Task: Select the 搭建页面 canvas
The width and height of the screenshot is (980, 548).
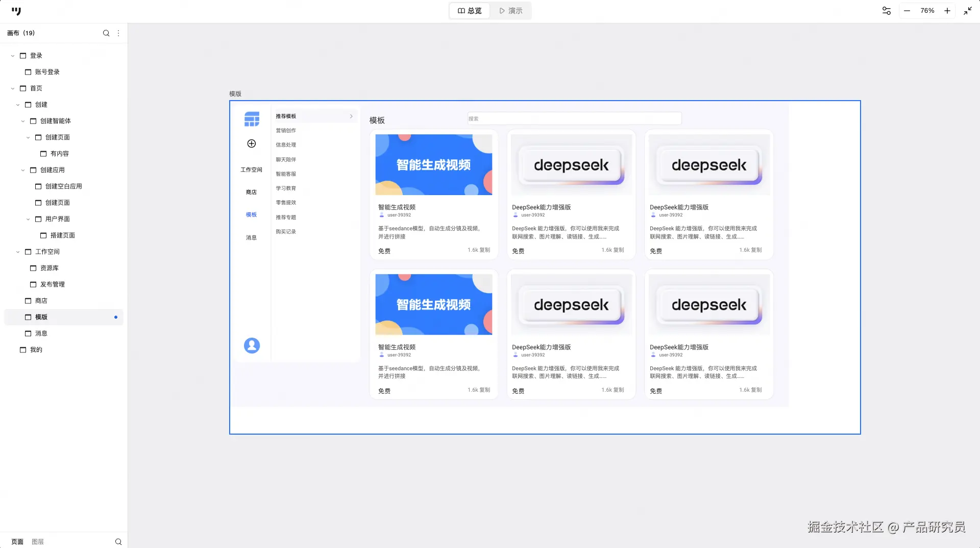Action: pos(64,235)
